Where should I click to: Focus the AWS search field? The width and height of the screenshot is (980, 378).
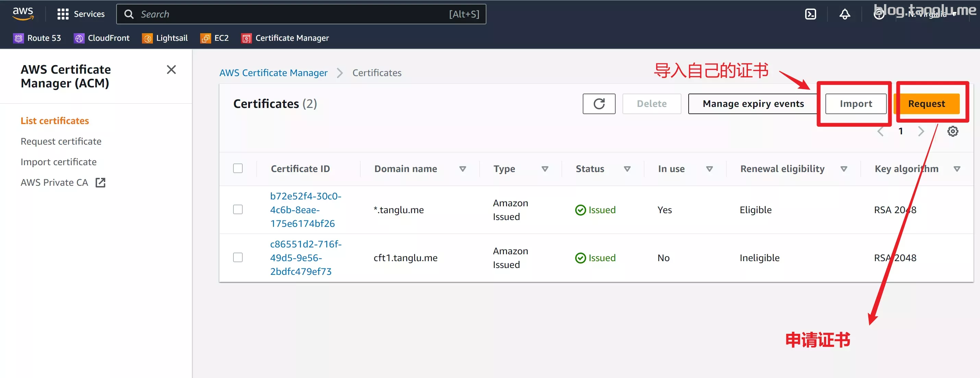tap(301, 14)
